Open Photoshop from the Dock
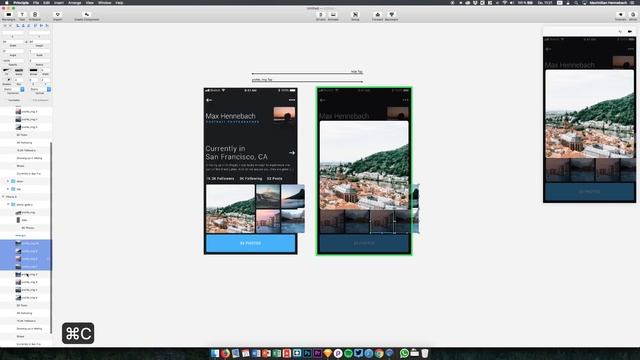This screenshot has height=360, width=640. [307, 353]
